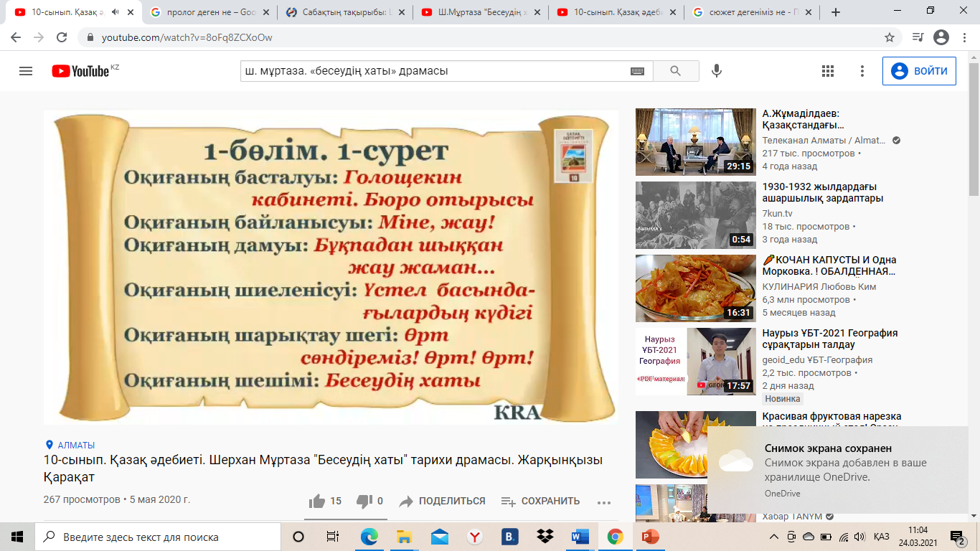This screenshot has width=980, height=551.
Task: Open the Chrome three-dot menu
Action: click(965, 37)
